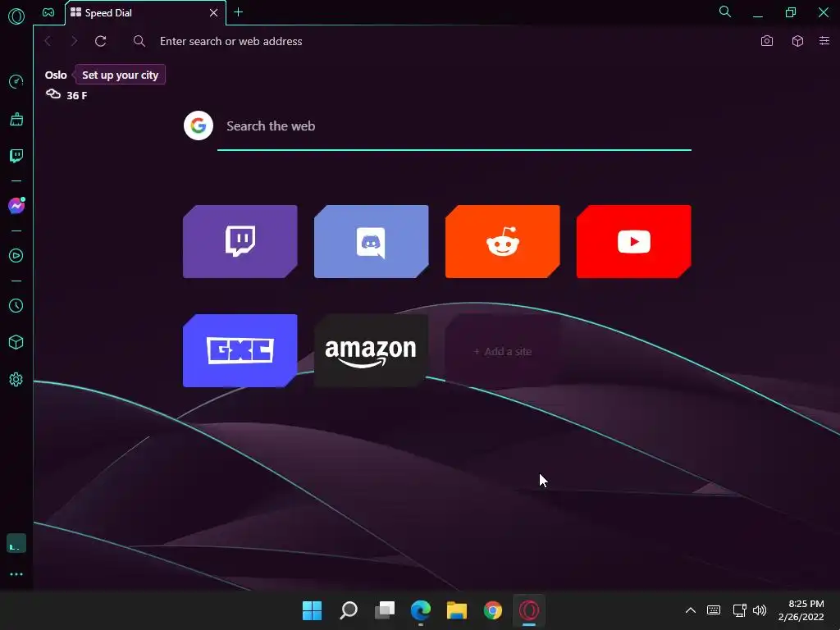
Task: Click the Oslo weather city name
Action: tap(56, 75)
